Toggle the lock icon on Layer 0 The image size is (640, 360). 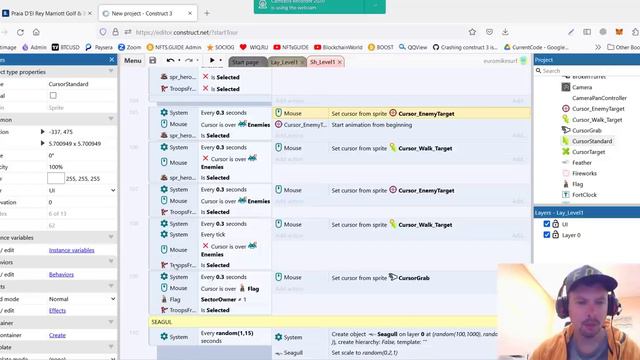point(556,235)
